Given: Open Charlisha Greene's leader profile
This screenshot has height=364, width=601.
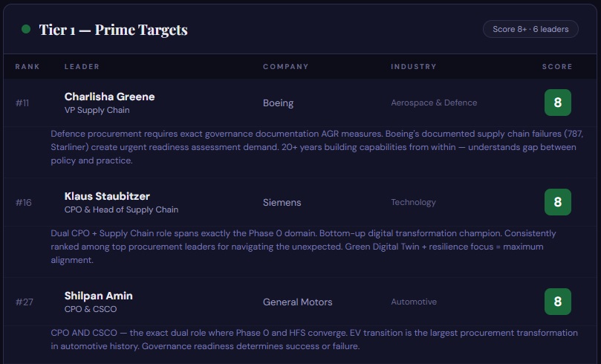Looking at the screenshot, I should tap(109, 97).
